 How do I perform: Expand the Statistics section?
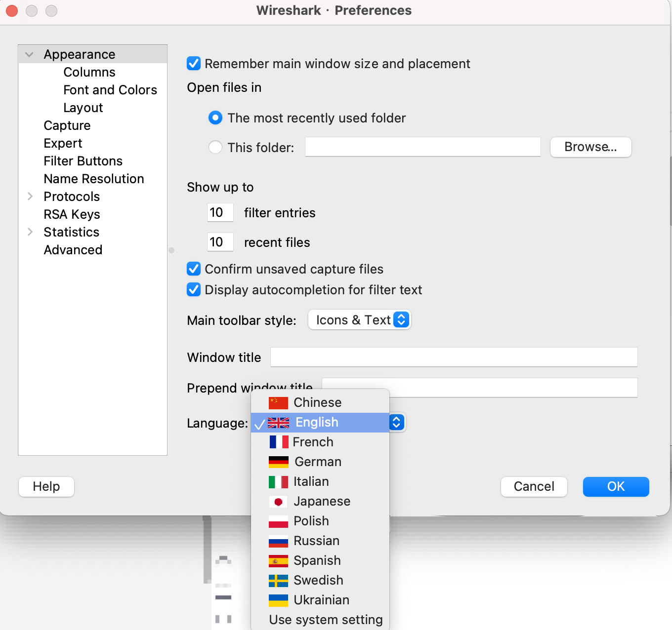[30, 232]
